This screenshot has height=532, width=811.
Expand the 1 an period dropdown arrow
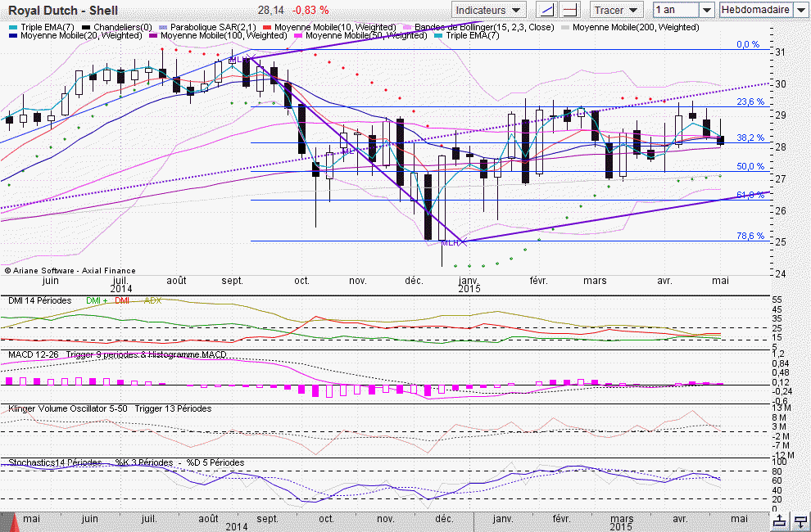coord(707,10)
